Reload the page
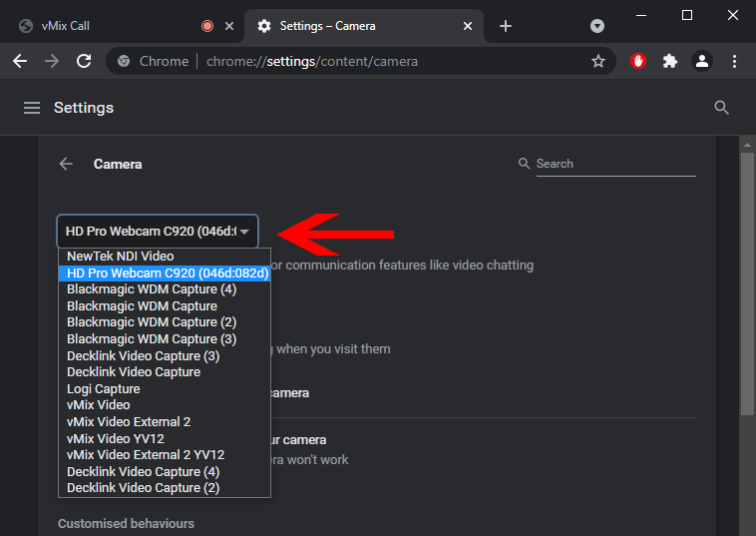 click(x=85, y=61)
